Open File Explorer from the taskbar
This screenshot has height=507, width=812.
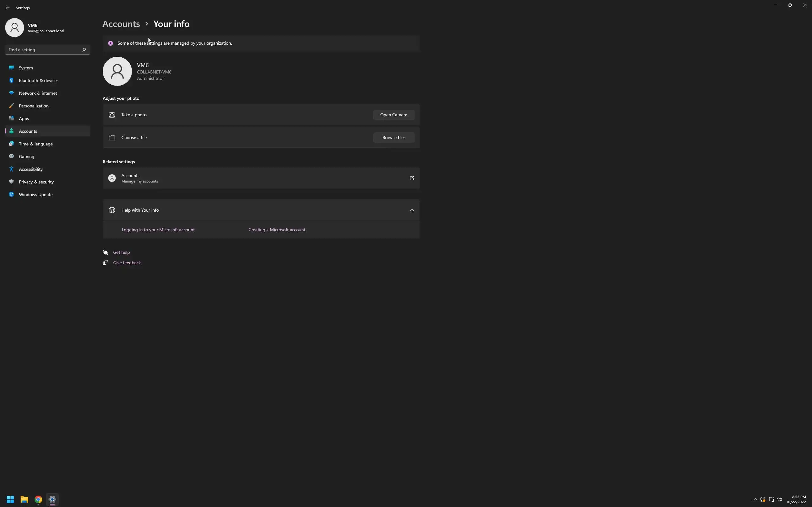[24, 499]
